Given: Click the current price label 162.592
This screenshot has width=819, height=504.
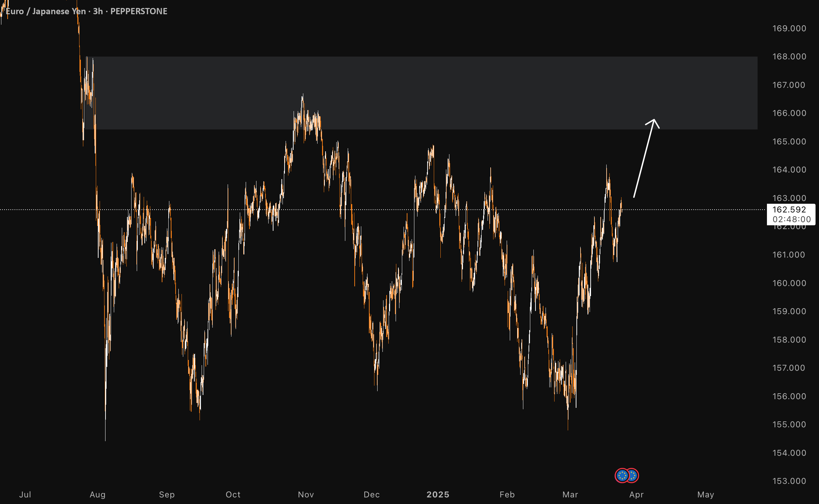Looking at the screenshot, I should pyautogui.click(x=789, y=210).
